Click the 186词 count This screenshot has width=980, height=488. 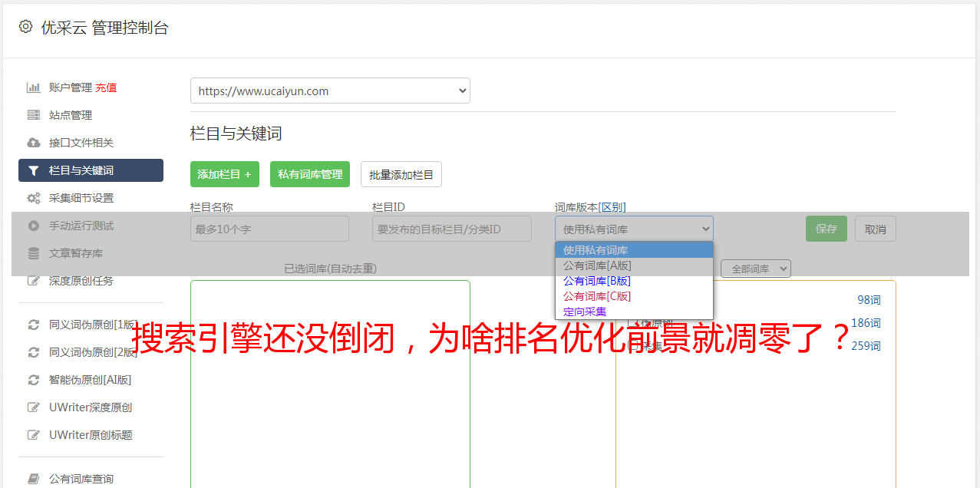[866, 323]
